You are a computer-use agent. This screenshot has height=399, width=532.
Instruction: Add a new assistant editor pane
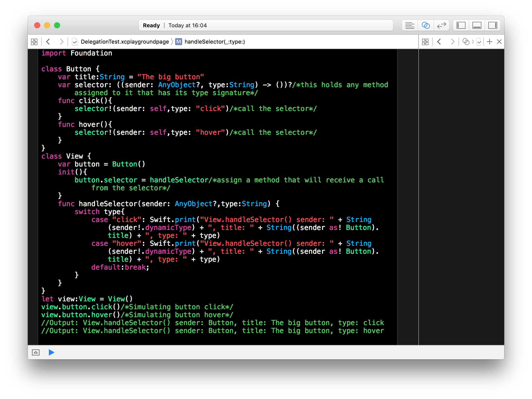489,42
